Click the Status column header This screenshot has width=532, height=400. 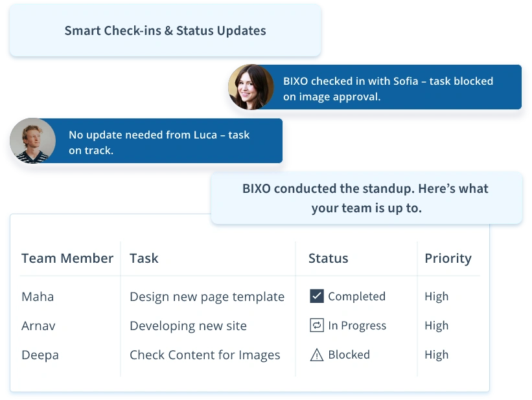pyautogui.click(x=328, y=258)
